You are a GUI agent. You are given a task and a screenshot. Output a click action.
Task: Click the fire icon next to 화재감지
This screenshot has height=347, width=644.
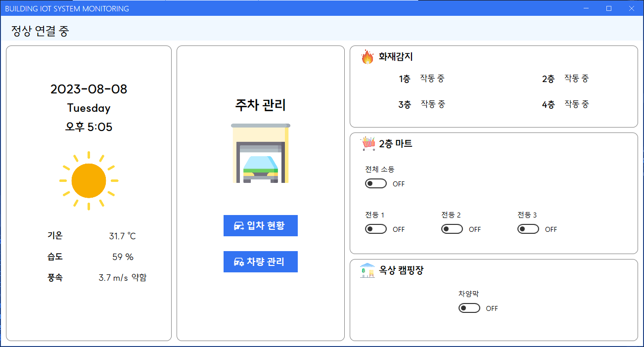click(368, 57)
